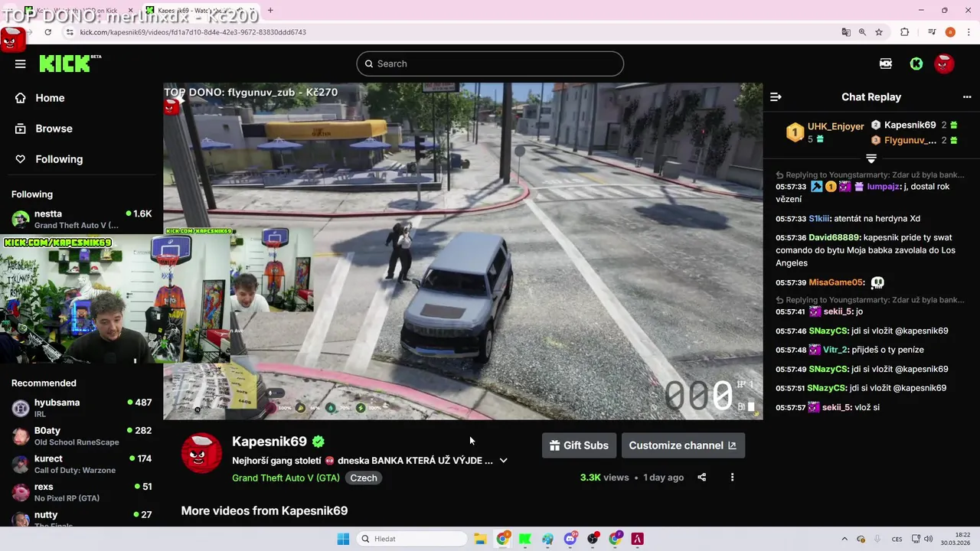The height and width of the screenshot is (551, 980).
Task: Open the Kick shop/store icon in header
Action: point(886,64)
